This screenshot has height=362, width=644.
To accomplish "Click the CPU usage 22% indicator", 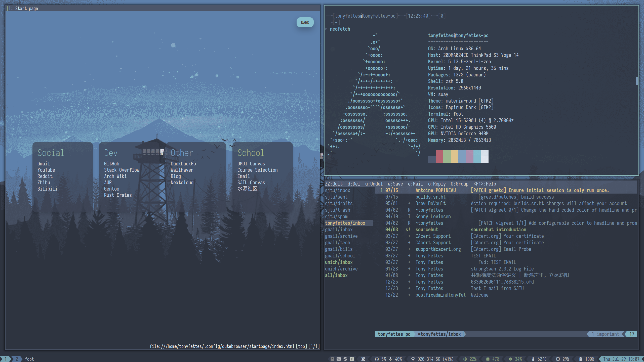I will tap(470, 359).
